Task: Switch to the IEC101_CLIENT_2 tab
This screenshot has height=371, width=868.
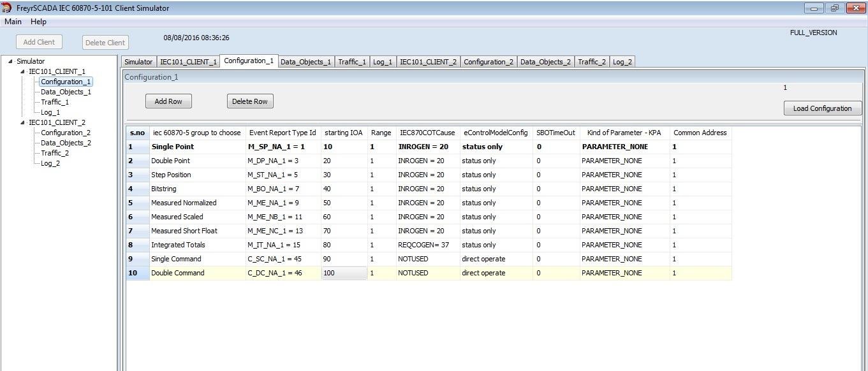Action: 428,62
